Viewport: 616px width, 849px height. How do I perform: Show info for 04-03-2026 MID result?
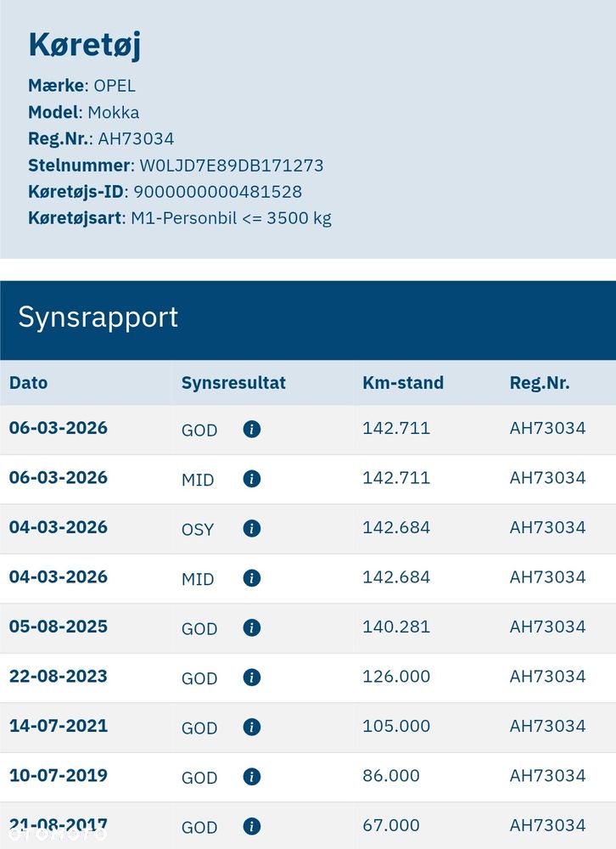251,578
